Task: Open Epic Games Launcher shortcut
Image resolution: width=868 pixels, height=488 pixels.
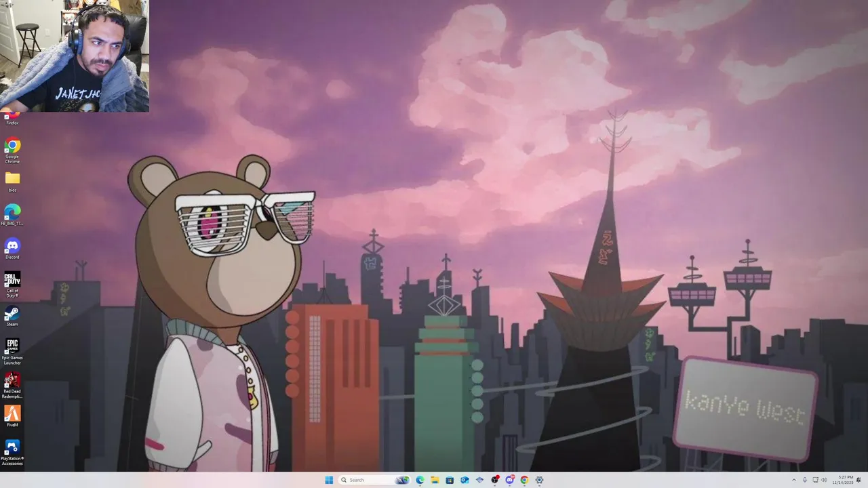Action: [x=12, y=352]
